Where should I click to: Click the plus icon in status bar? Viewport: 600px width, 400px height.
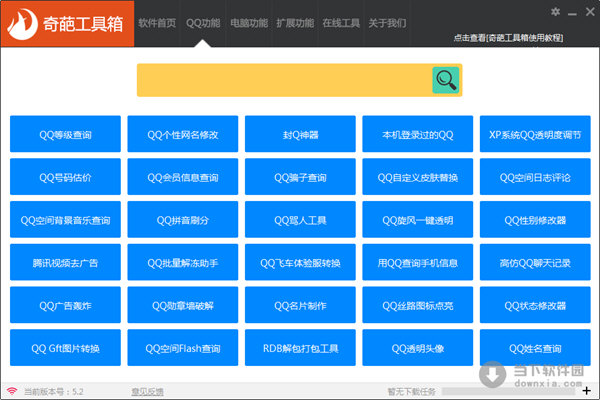point(586,390)
